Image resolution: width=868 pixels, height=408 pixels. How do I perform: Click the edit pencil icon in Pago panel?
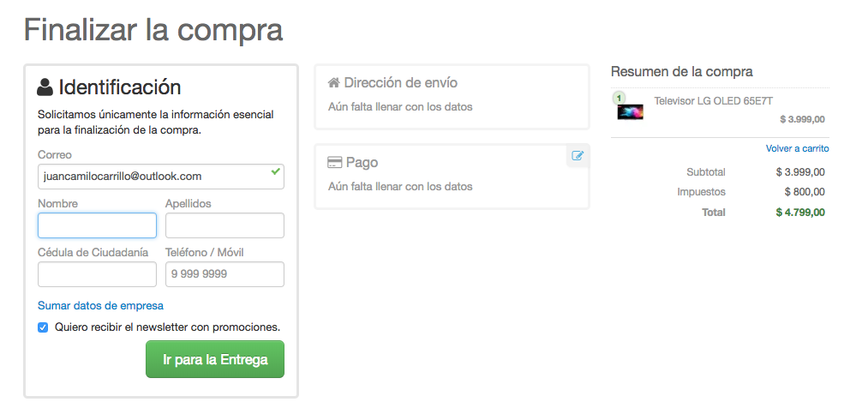[578, 156]
